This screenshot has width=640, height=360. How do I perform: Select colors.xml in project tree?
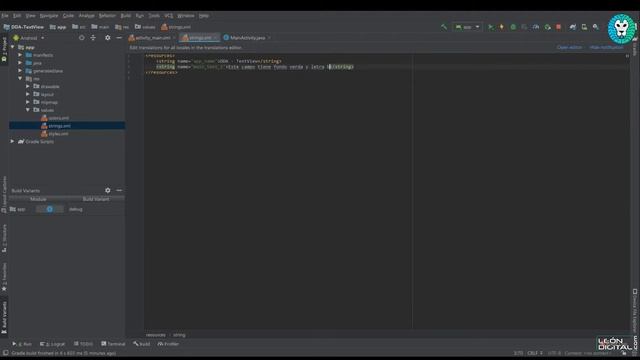(55, 118)
